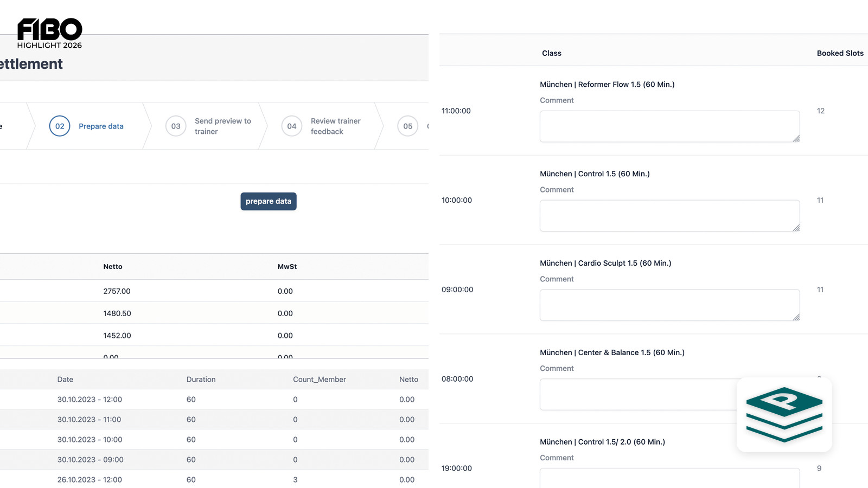
Task: Click the comment box under München | Control 1.5 (60 Min.)
Action: (670, 216)
